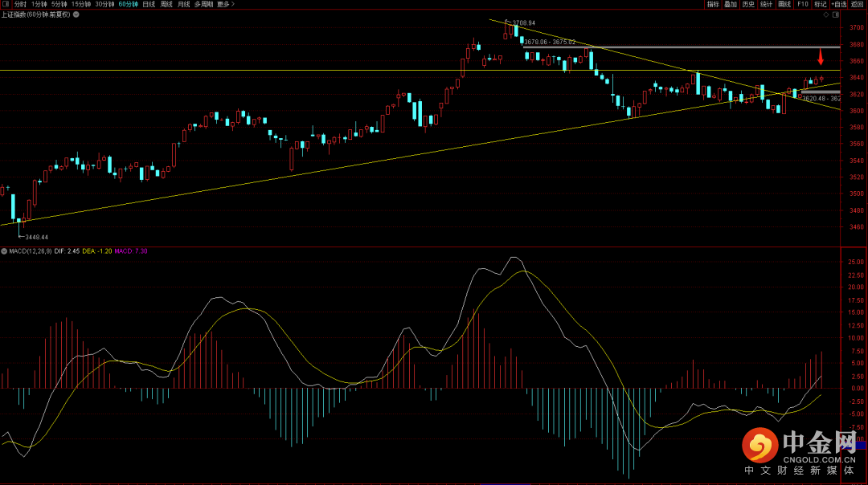This screenshot has width=868, height=485.
Task: Expand the 更多 periods menu
Action: (x=223, y=4)
